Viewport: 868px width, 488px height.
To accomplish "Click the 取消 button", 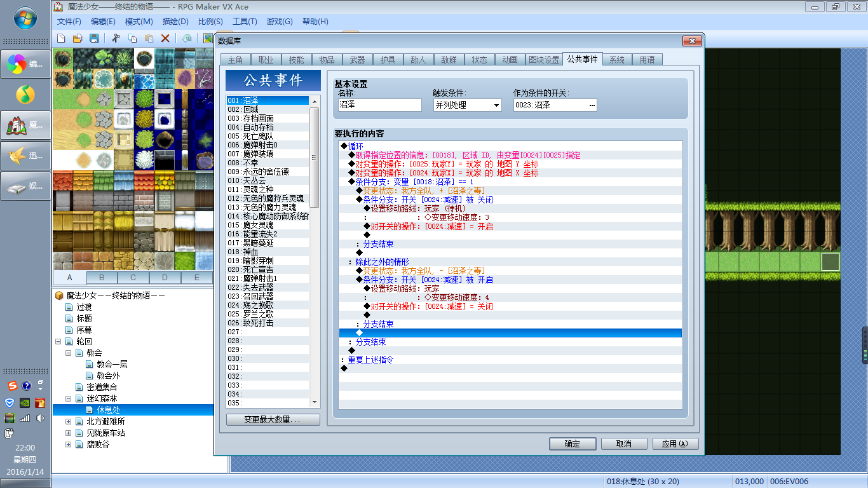I will click(x=624, y=444).
